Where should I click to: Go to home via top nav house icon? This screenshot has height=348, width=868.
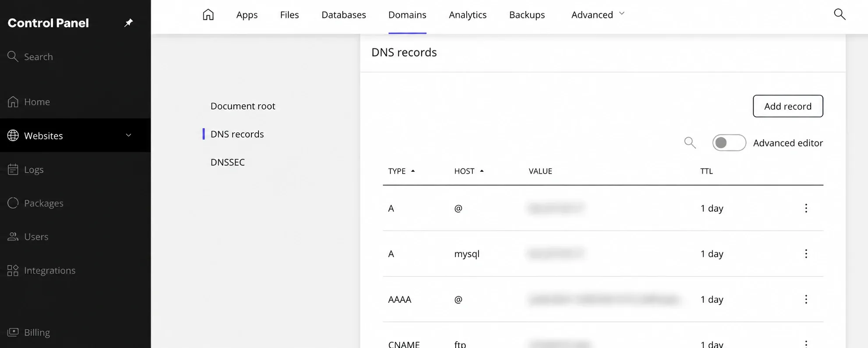pos(208,14)
